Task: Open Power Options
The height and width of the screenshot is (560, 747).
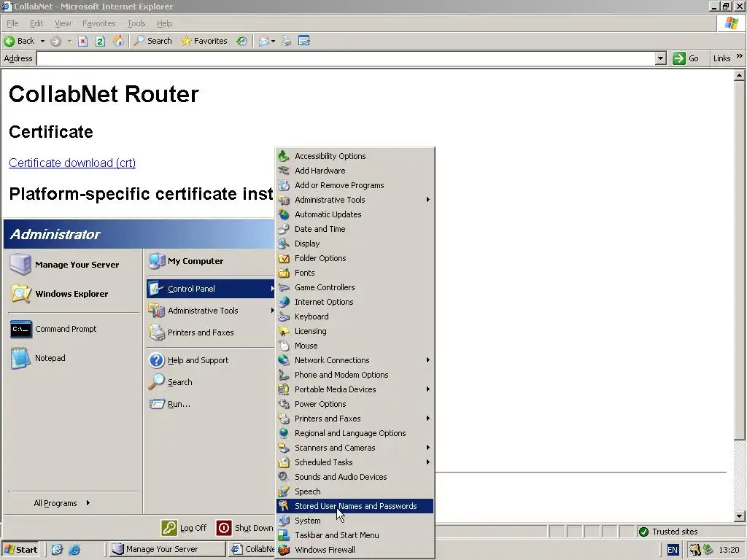Action: (x=355, y=404)
